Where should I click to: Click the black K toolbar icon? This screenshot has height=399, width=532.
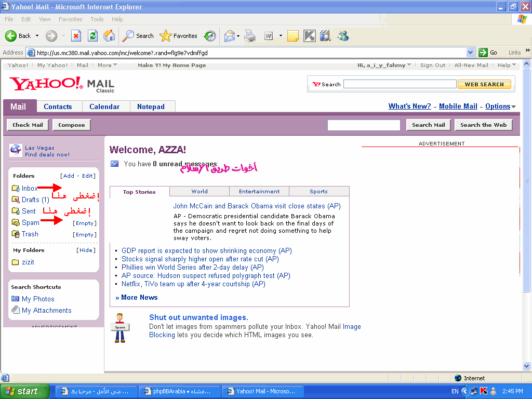[x=310, y=36]
